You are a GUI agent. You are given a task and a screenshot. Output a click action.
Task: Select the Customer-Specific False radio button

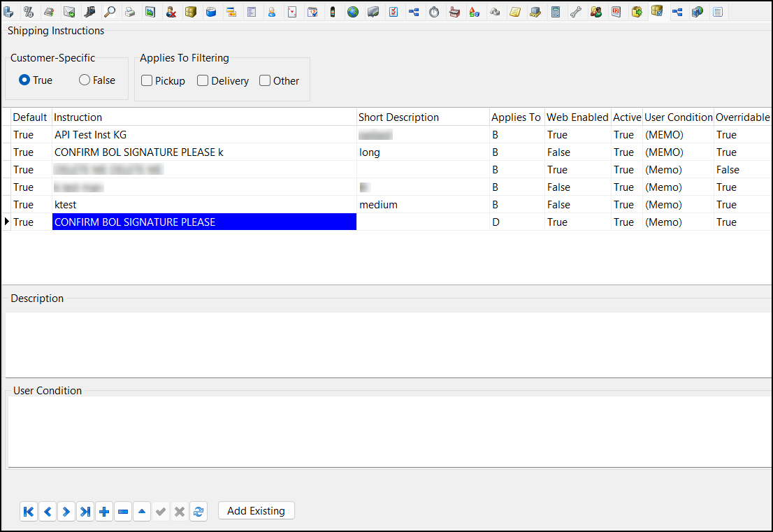coord(85,80)
